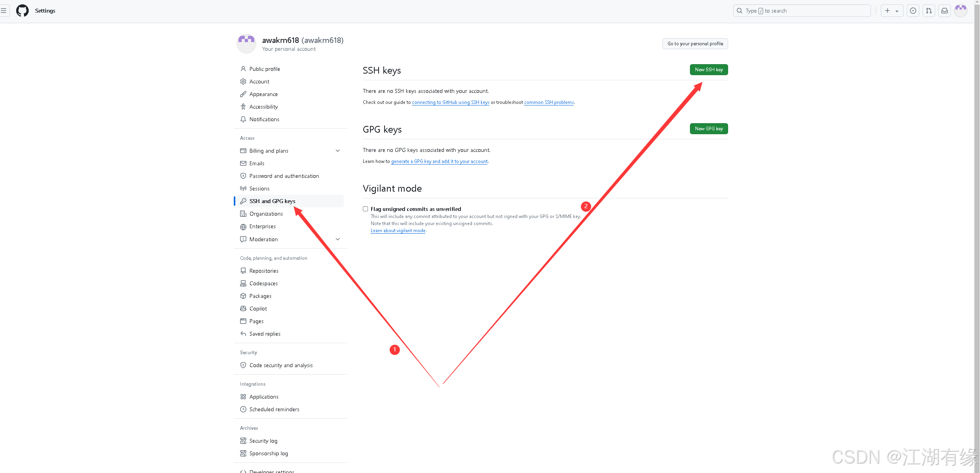Click the Organizations building icon

(243, 214)
